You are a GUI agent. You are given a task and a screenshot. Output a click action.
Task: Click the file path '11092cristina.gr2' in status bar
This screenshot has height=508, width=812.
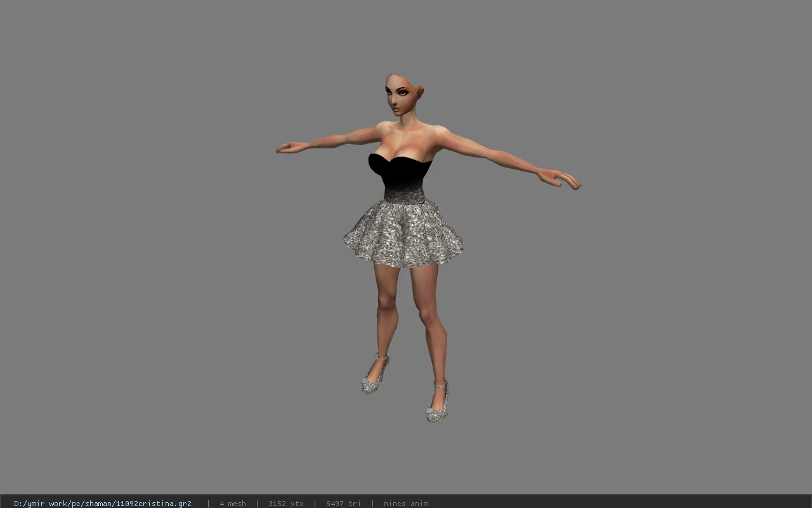point(103,504)
